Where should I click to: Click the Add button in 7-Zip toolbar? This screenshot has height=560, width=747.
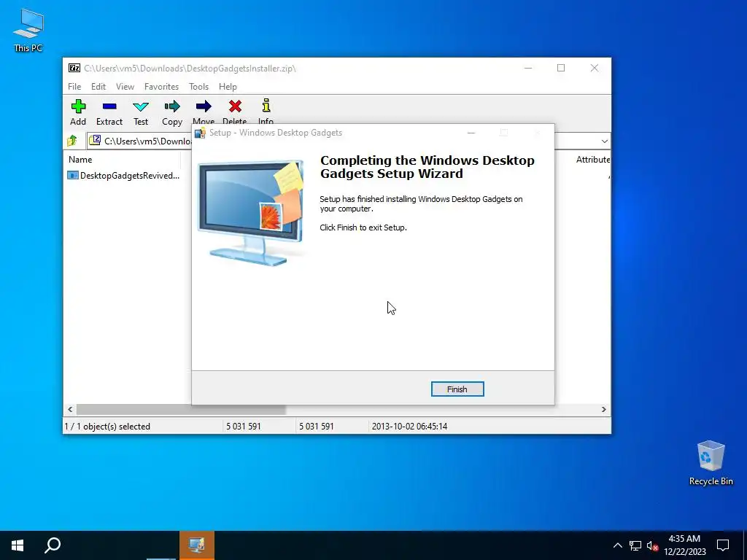[x=78, y=113]
